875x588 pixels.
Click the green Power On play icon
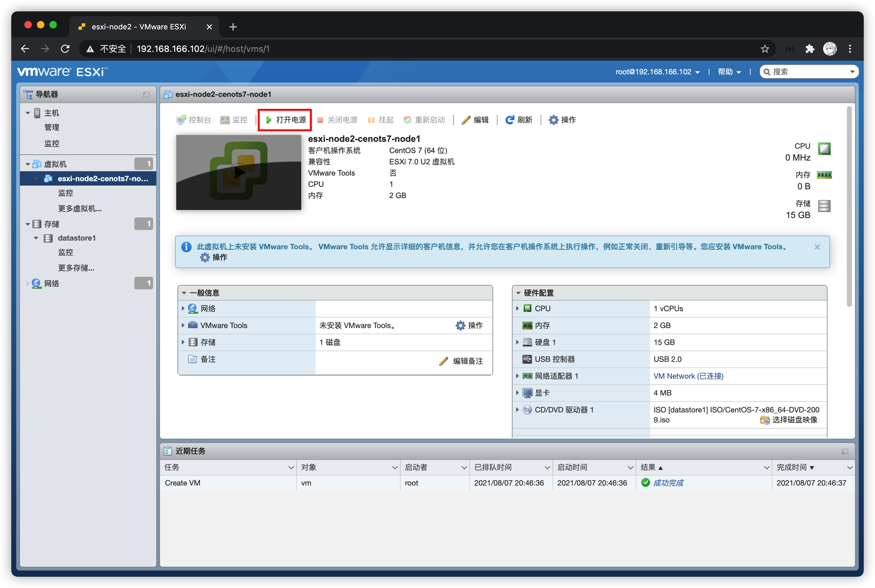pyautogui.click(x=268, y=120)
